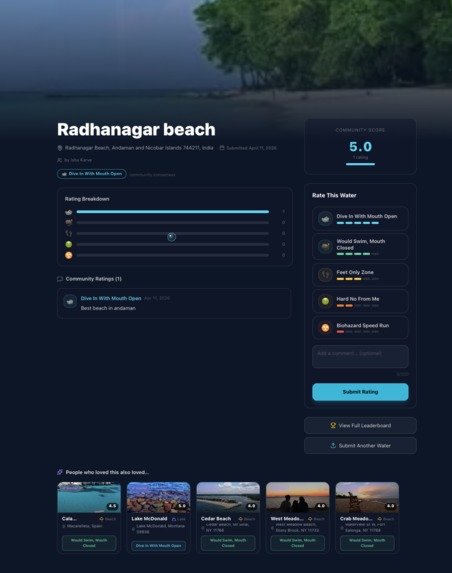452x573 pixels.
Task: Click the Rate This Water heading
Action: click(334, 196)
